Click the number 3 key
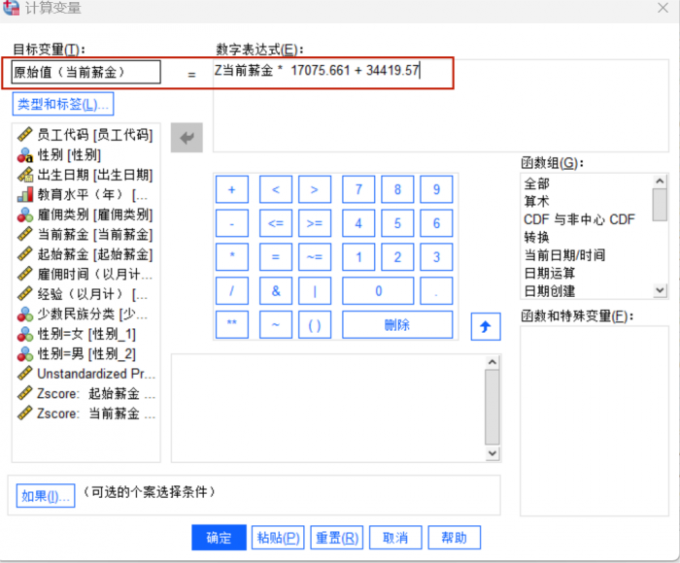 pos(437,257)
